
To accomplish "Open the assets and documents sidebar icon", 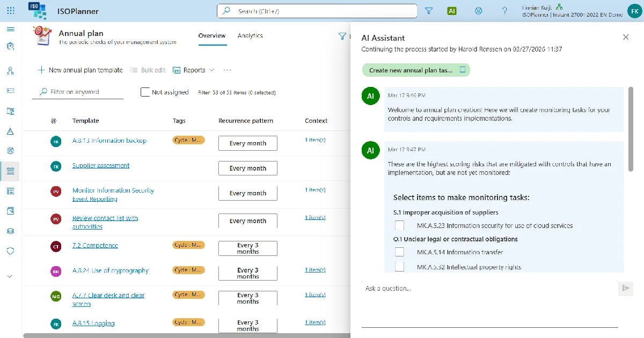I will pos(11,111).
